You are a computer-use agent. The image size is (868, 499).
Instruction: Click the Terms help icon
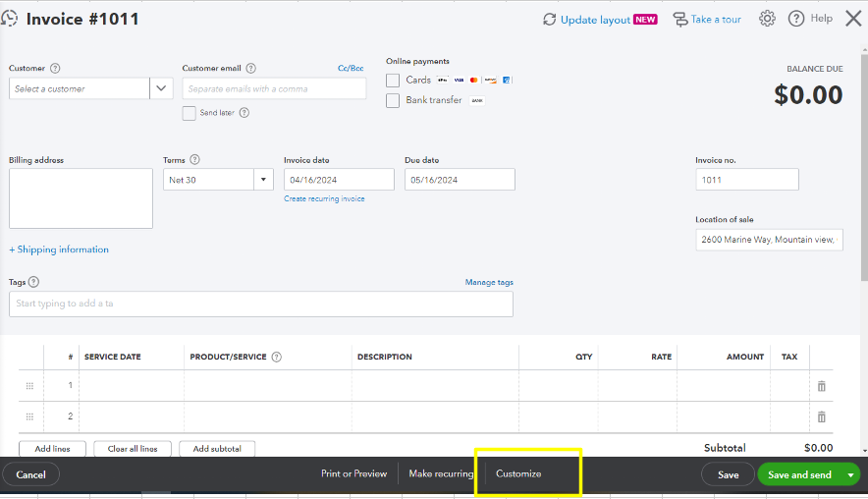click(194, 160)
